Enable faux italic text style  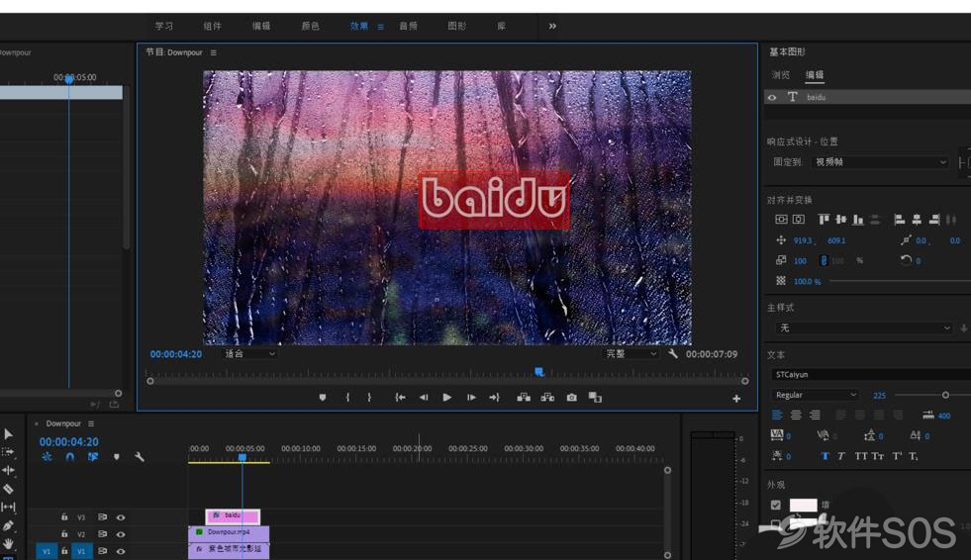point(841,456)
